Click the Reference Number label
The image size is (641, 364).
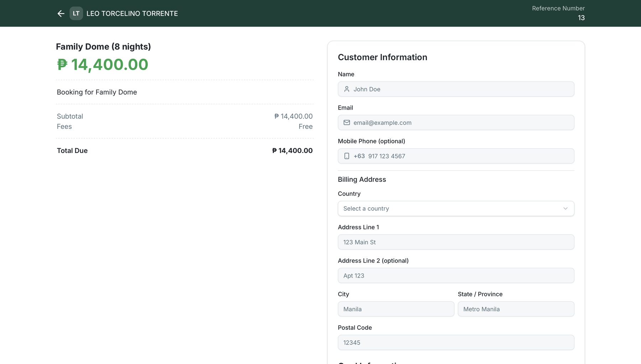558,8
